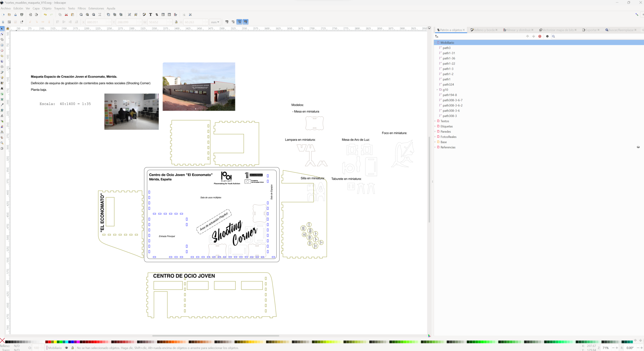Expand the g10 group
The image size is (644, 351).
pos(437,90)
